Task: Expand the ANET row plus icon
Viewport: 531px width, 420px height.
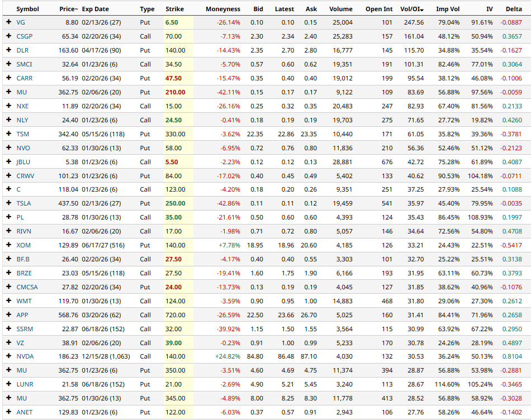Action: 9,412
